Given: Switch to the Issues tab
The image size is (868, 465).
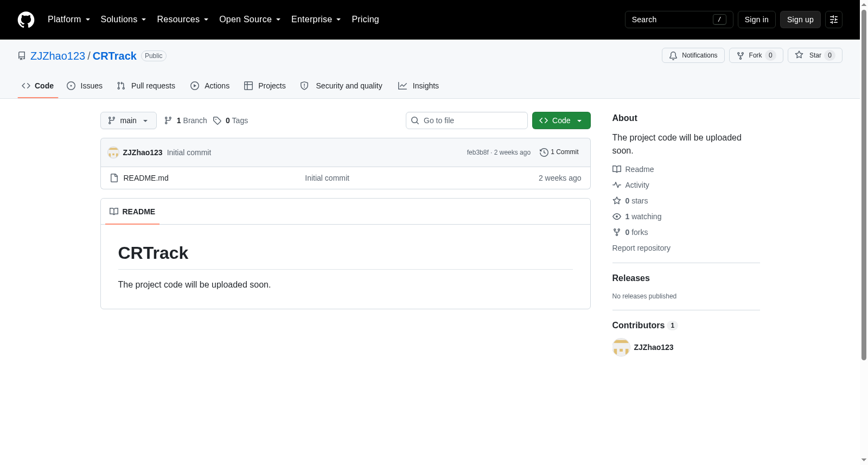Looking at the screenshot, I should tap(85, 86).
